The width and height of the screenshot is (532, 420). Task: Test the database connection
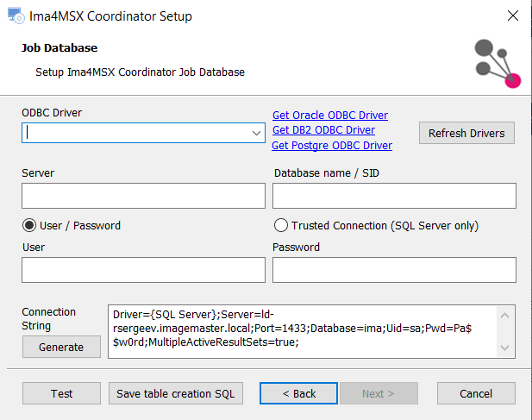(x=61, y=393)
